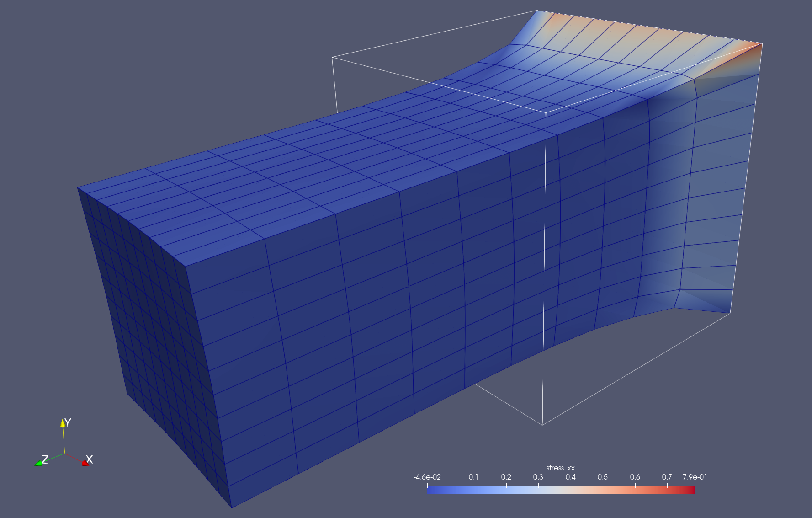This screenshot has width=812, height=518.
Task: Click the red X axis arrow tip
Action: (x=85, y=463)
